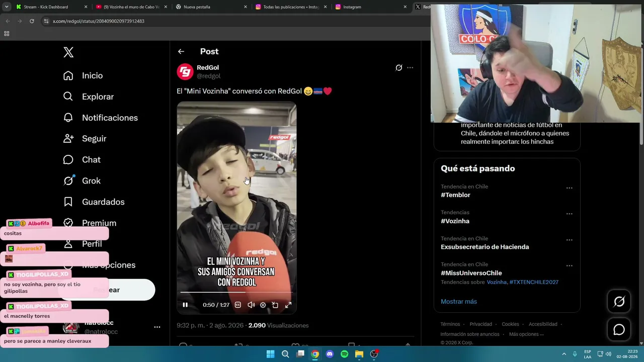Viewport: 644px width, 362px height.
Task: Open Windows Start menu
Action: pos(270,354)
